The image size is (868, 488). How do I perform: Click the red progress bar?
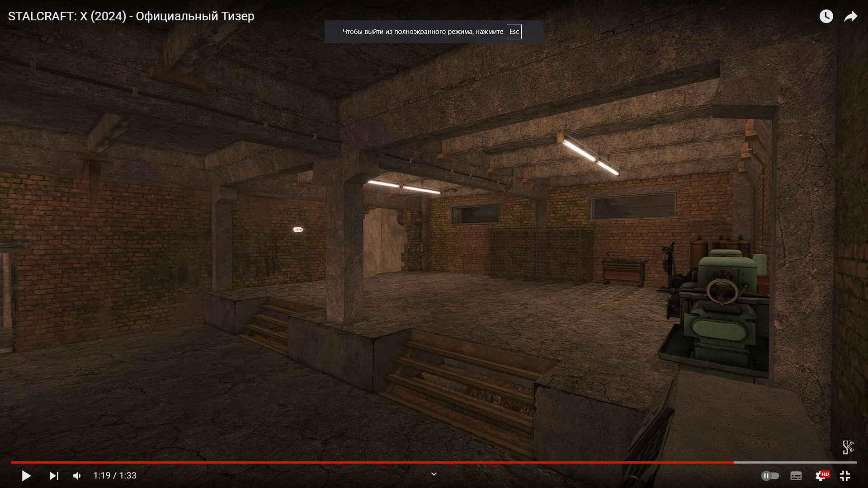coord(372,462)
